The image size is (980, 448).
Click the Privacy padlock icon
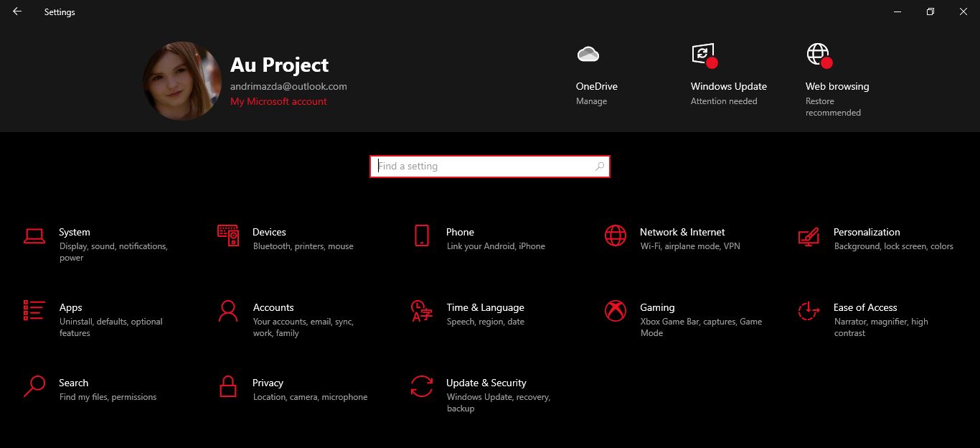228,386
